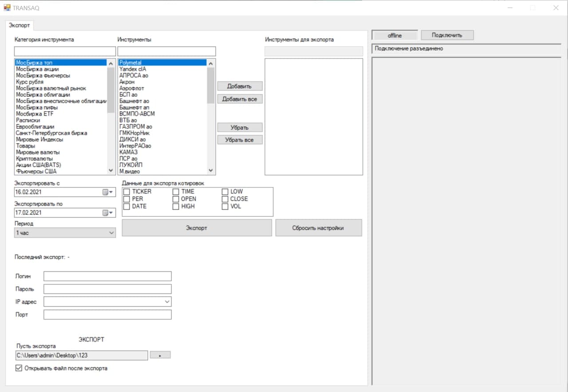The width and height of the screenshot is (568, 392).
Task: Click up arrow of instruments list scrollbar
Action: (211, 63)
